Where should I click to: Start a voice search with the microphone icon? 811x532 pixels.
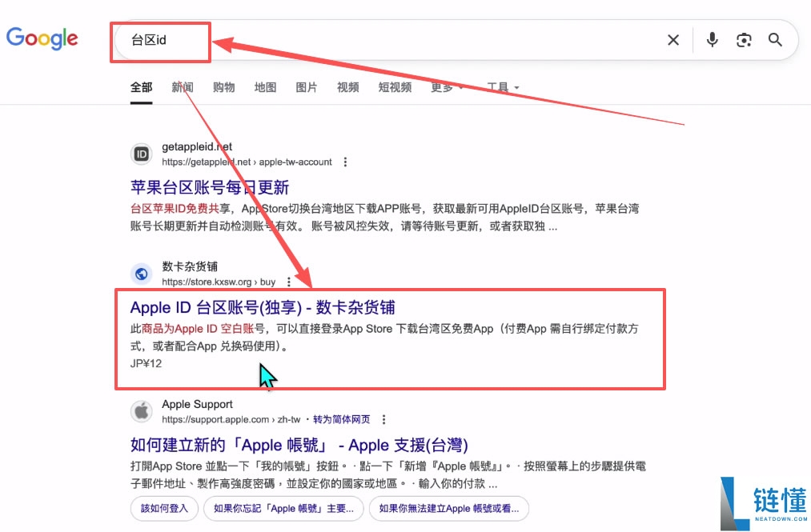[712, 39]
